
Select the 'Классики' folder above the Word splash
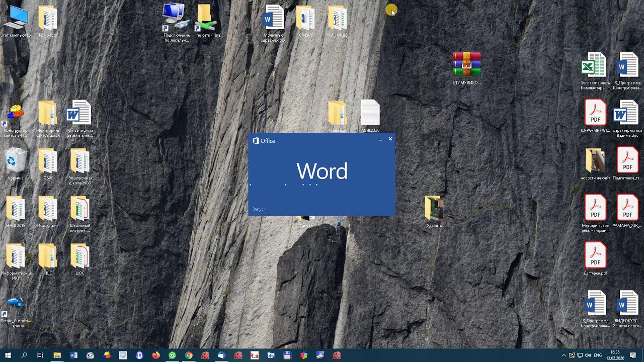338,116
